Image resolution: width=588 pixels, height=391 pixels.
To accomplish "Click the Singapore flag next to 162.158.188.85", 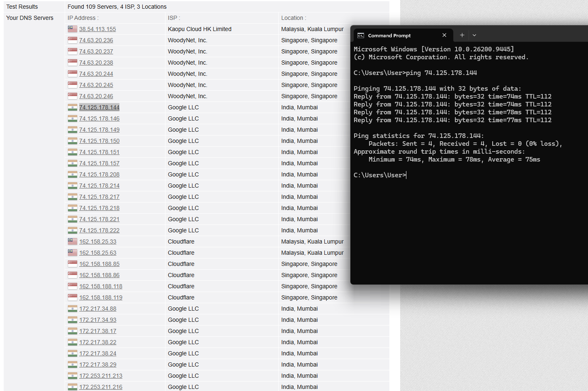I will (73, 264).
